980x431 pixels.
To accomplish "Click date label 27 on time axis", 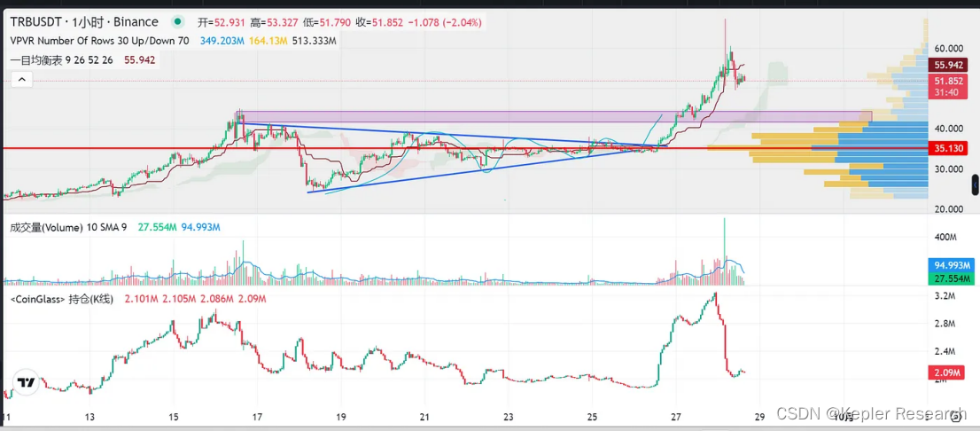I will coord(675,417).
